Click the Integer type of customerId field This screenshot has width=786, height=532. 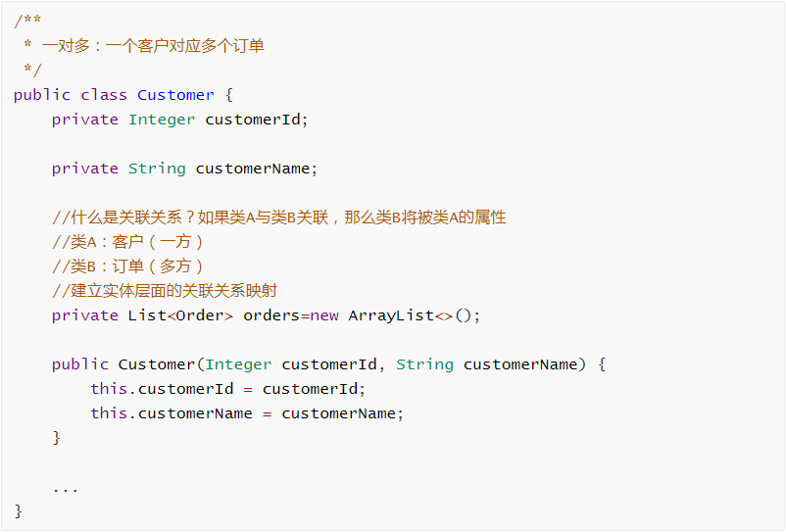tap(162, 120)
